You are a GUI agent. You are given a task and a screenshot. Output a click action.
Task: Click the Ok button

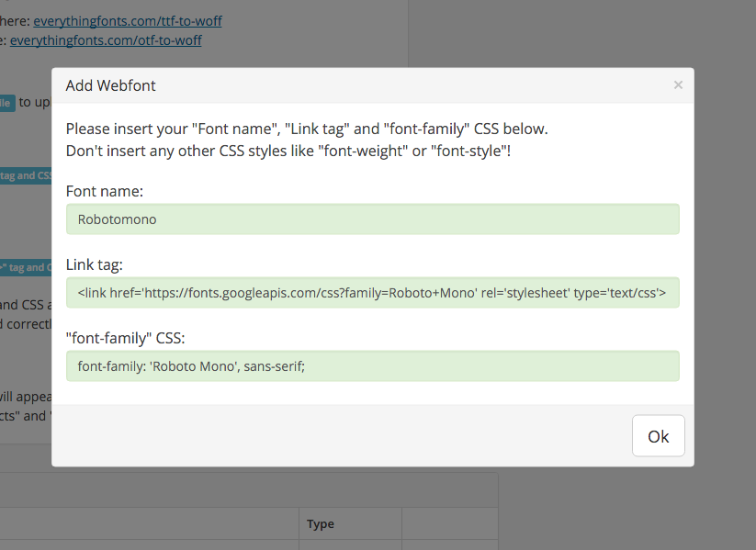658,436
